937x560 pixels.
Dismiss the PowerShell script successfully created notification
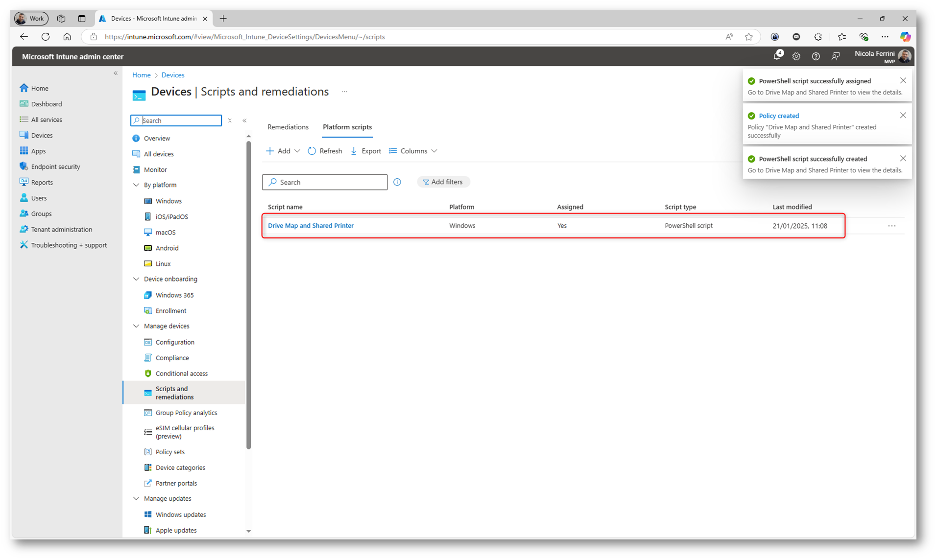click(903, 159)
